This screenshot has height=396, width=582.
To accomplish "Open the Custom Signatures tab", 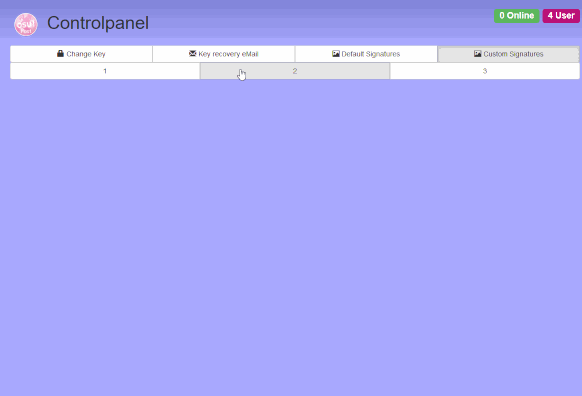I will click(509, 54).
